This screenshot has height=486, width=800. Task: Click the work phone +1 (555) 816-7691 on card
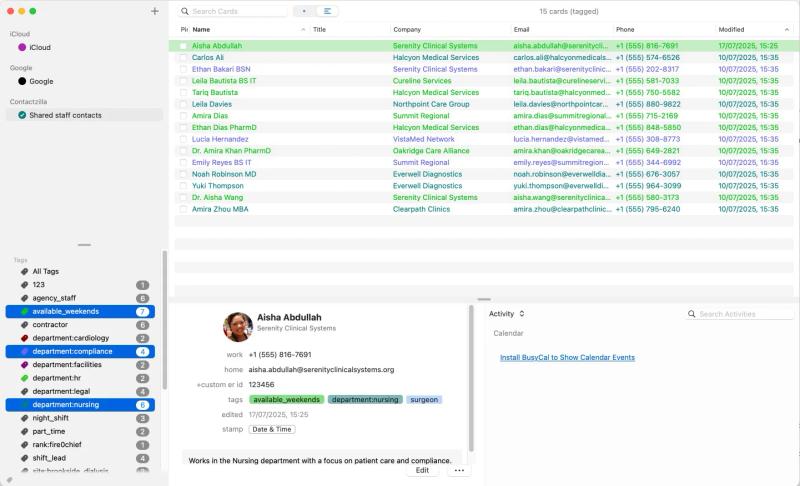[280, 354]
